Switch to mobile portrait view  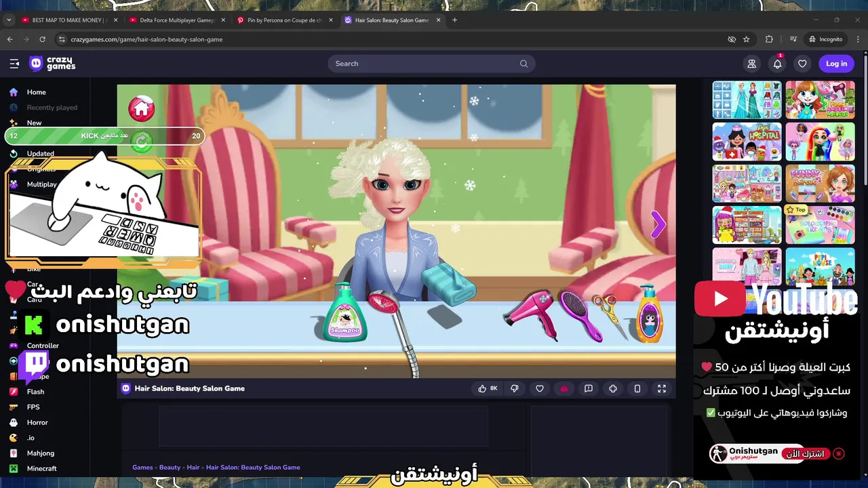tap(637, 388)
